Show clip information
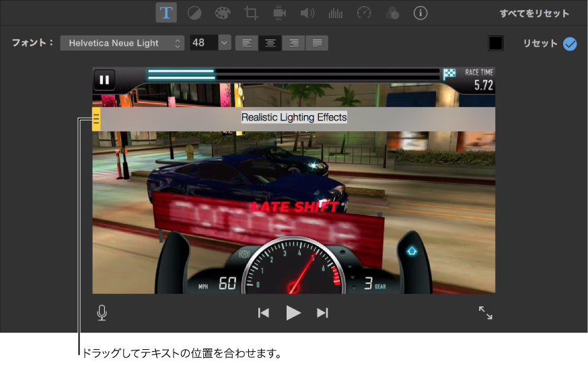Viewport: 588px width, 366px height. click(420, 13)
